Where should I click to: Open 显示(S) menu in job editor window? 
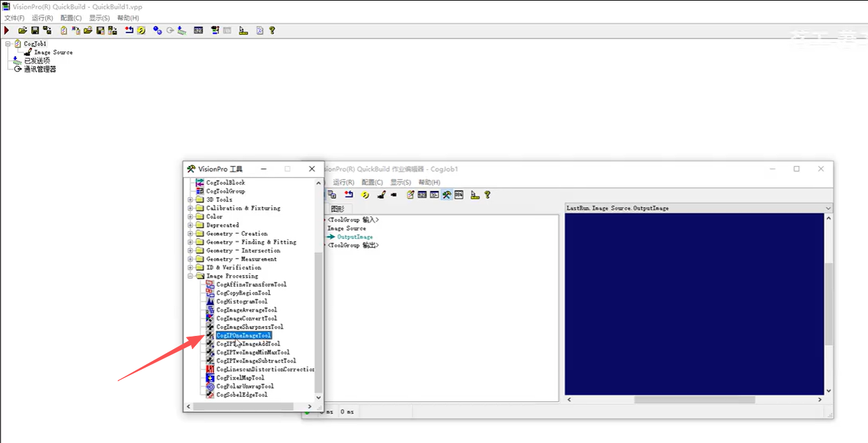click(400, 182)
